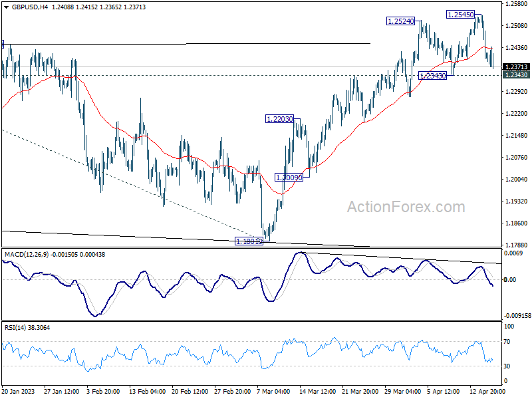Viewport: 532px width, 399px height.
Task: Click the 1.18010 low price label
Action: pyautogui.click(x=249, y=241)
